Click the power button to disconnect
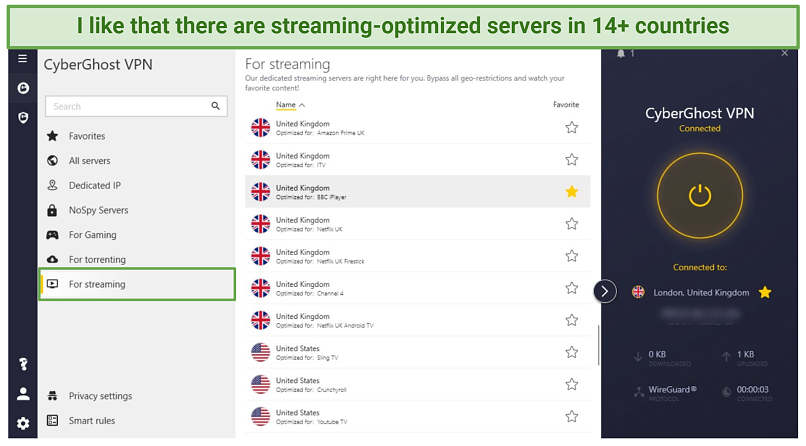Screen dimensions: 806x446 tap(700, 196)
